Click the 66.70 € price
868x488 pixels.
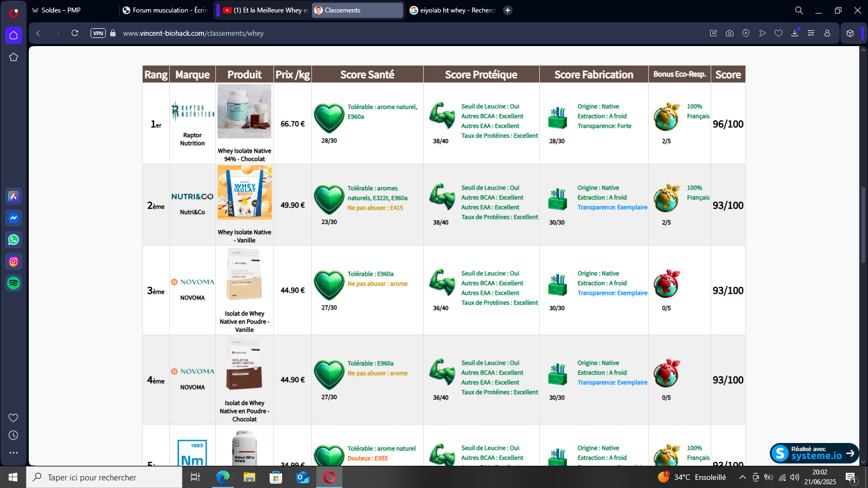point(293,124)
